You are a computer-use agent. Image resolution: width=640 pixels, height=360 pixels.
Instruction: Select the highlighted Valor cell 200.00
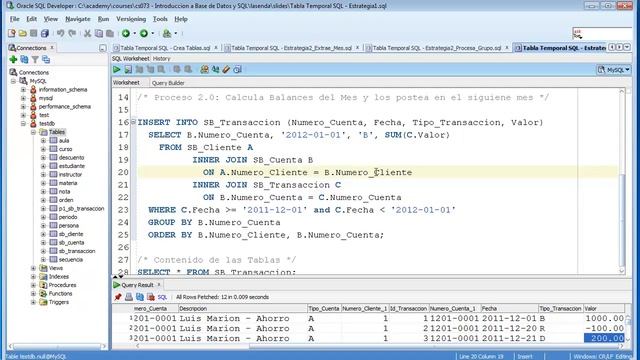tap(604, 338)
